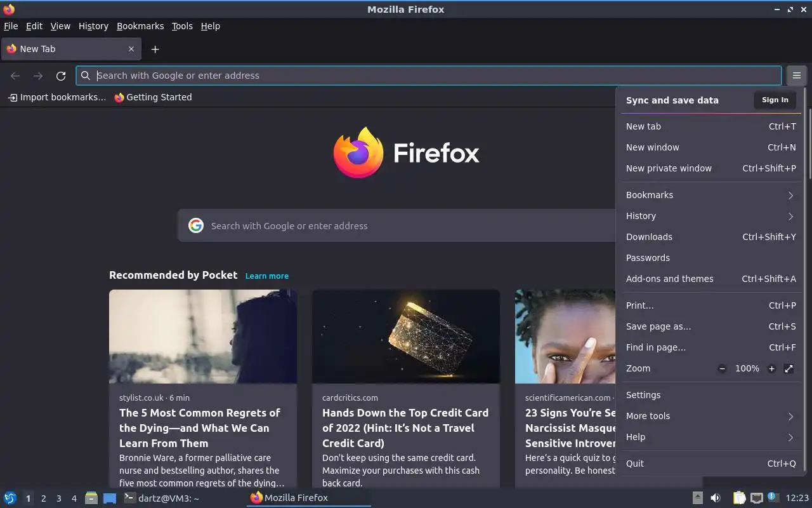Open a new tab with plus icon

point(155,49)
